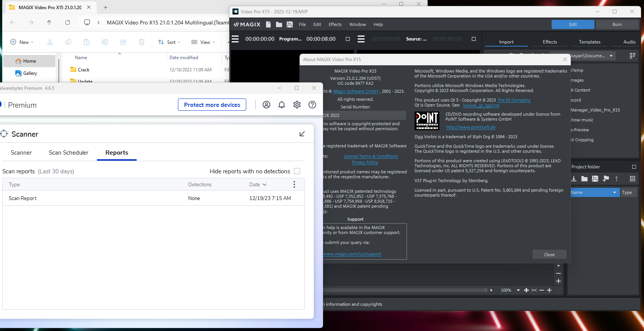
Task: Switch to the Templates tab in Media Pool
Action: (x=590, y=42)
